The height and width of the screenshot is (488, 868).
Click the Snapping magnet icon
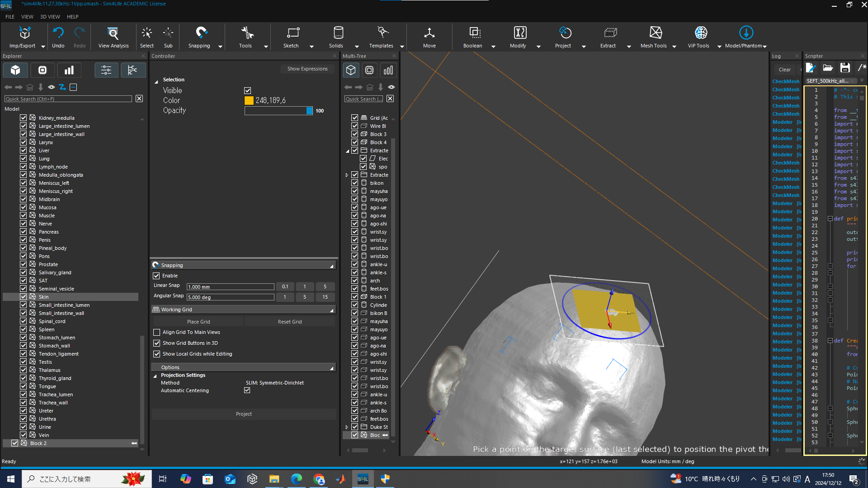[201, 33]
